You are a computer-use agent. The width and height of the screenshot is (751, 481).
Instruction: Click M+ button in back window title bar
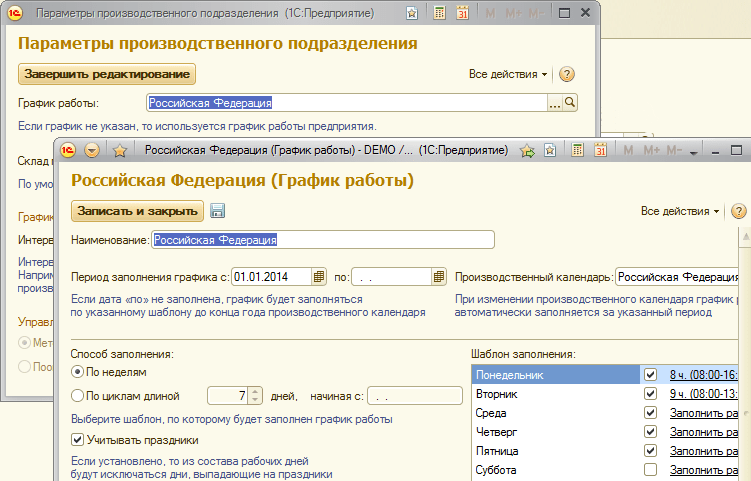point(513,13)
